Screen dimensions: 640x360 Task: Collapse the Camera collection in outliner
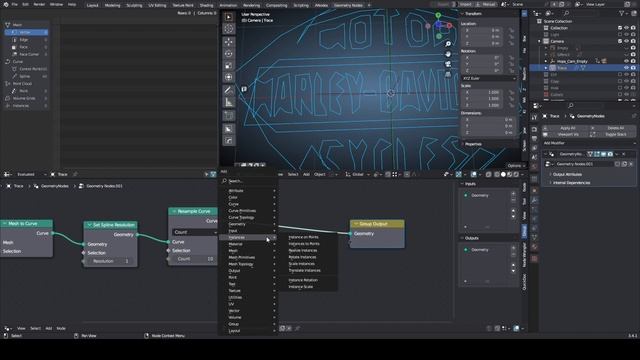tap(540, 41)
